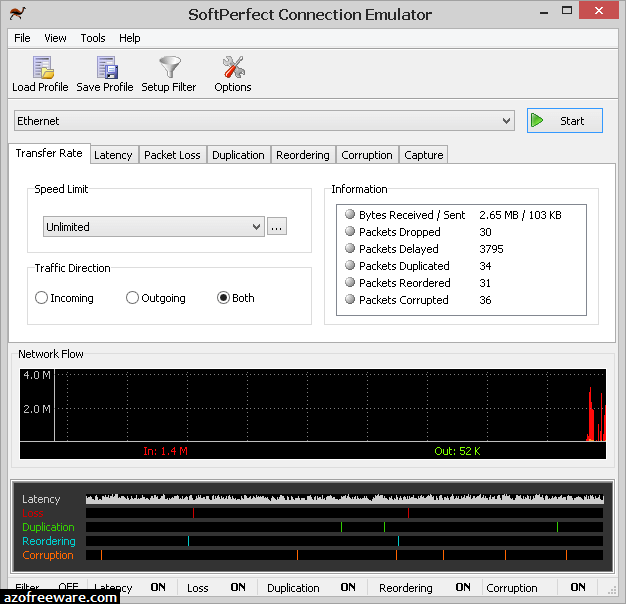Minimize the Connection Emulator window
This screenshot has width=626, height=604.
[x=543, y=12]
